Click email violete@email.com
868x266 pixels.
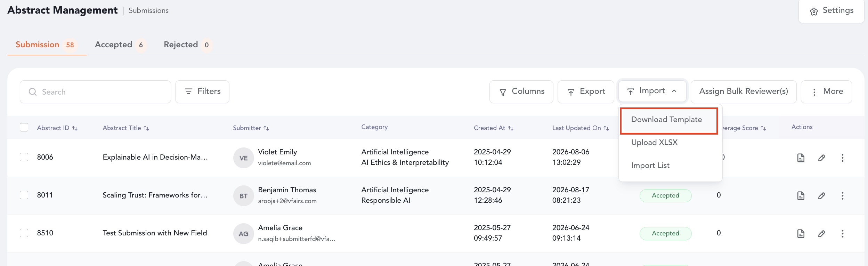click(284, 163)
